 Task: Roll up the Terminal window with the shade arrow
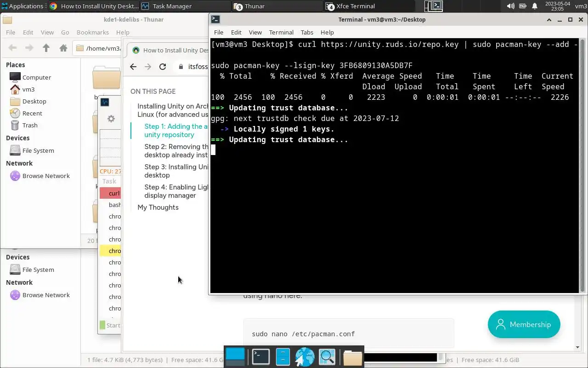(x=549, y=19)
